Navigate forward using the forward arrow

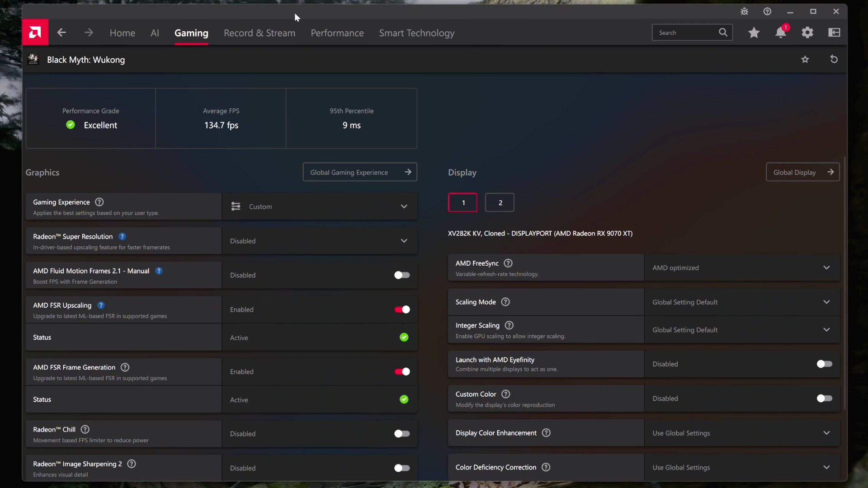[89, 32]
